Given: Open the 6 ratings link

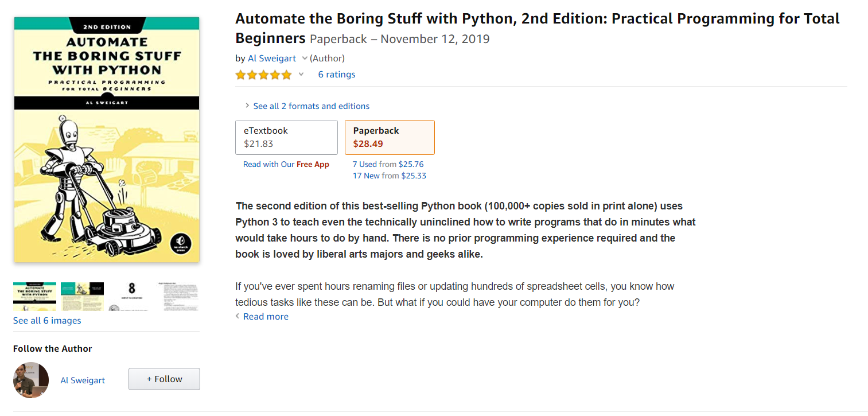Looking at the screenshot, I should pyautogui.click(x=337, y=74).
